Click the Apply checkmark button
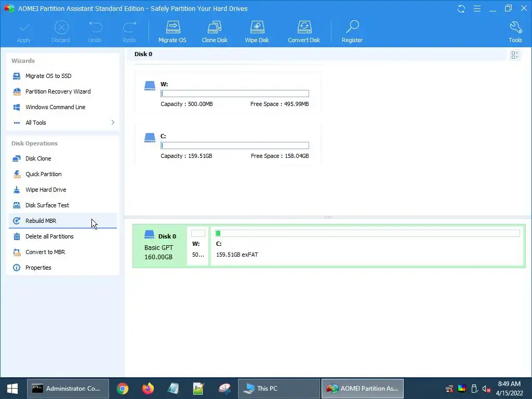 coord(24,32)
